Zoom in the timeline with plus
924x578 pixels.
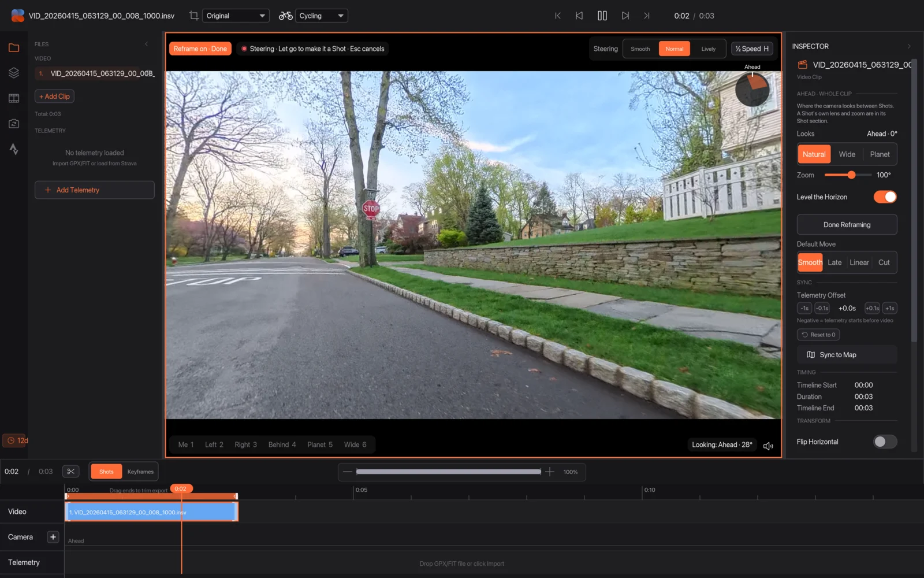[550, 472]
